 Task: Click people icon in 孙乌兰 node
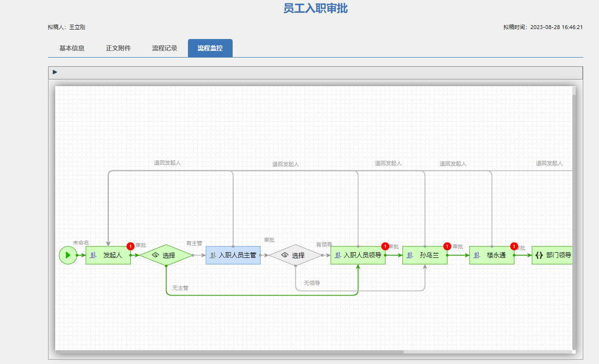pos(410,255)
